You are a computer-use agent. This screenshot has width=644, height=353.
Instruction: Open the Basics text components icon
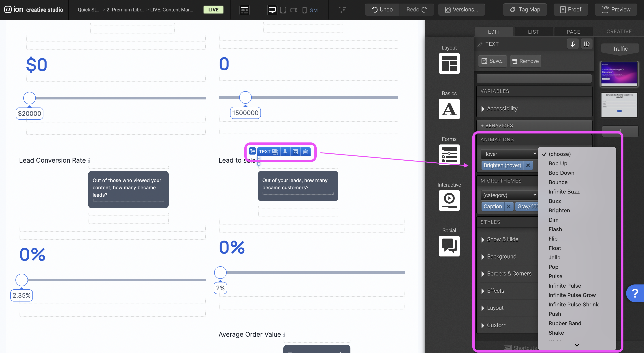coord(449,109)
